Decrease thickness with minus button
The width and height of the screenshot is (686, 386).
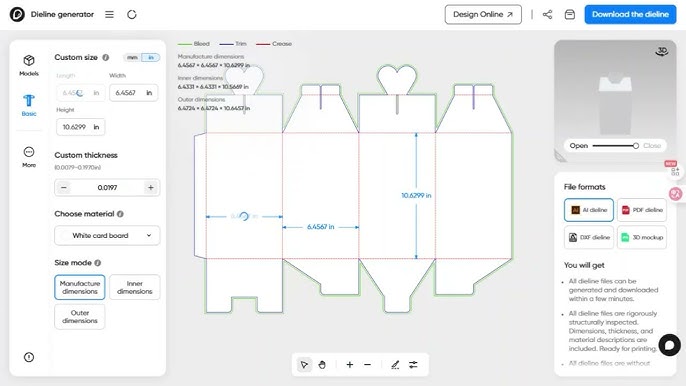pyautogui.click(x=64, y=187)
